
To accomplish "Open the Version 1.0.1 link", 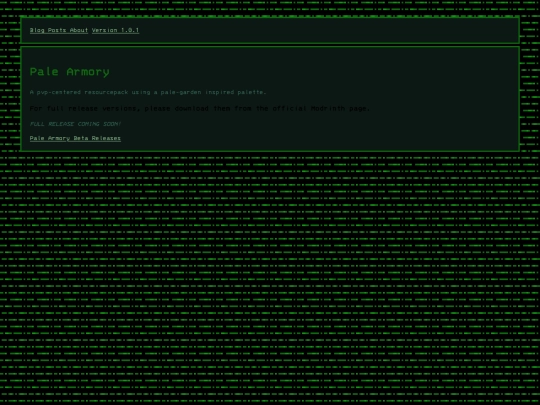I will [115, 30].
